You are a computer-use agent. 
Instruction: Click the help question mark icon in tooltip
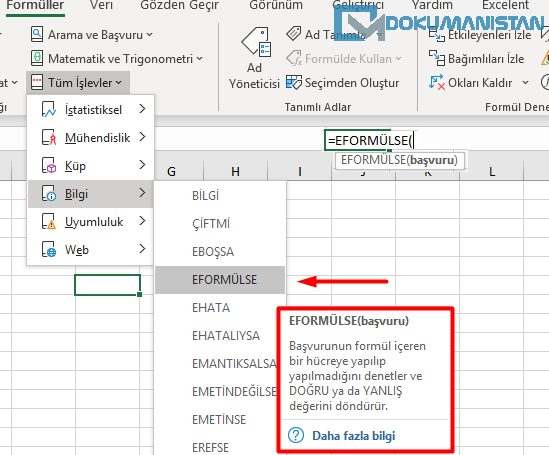296,435
